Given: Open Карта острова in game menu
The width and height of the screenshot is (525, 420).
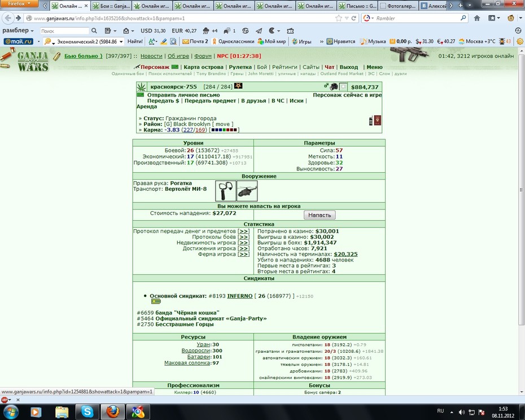Looking at the screenshot, I should coord(203,67).
